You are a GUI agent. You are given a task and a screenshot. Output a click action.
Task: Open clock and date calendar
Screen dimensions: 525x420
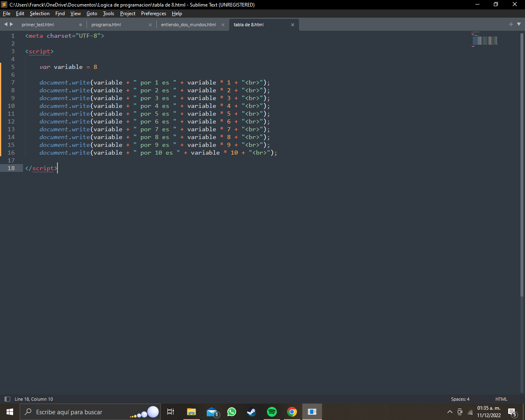[489, 412]
